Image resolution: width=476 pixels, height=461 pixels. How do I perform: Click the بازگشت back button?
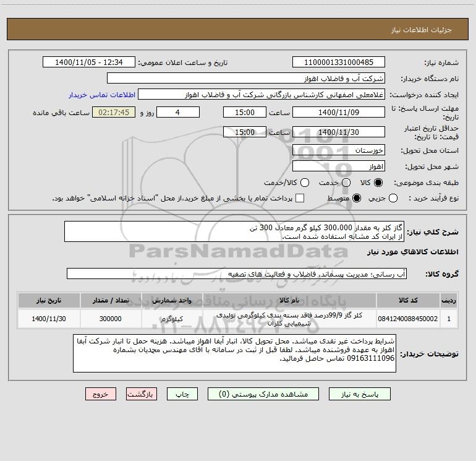pos(142,394)
